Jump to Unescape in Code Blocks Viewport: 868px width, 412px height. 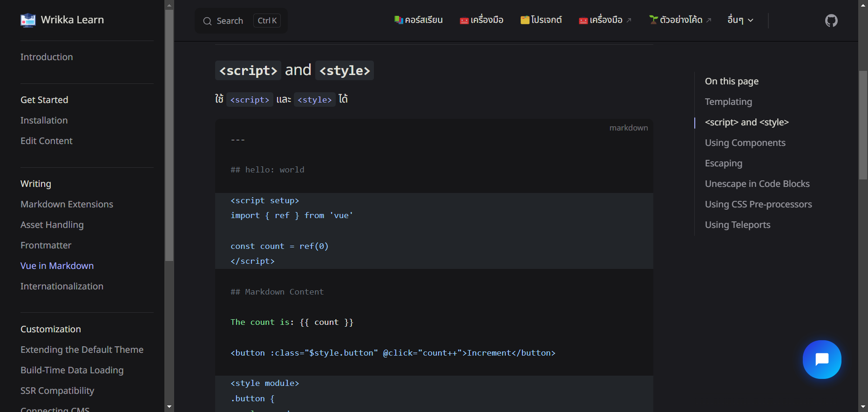coord(757,184)
